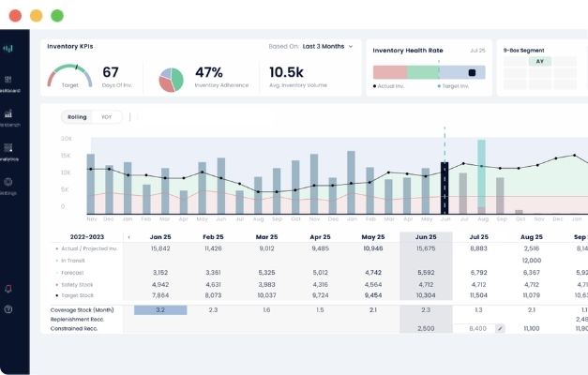The width and height of the screenshot is (588, 375).
Task: Click the AY cell in 9-Box Segment
Action: [x=540, y=61]
